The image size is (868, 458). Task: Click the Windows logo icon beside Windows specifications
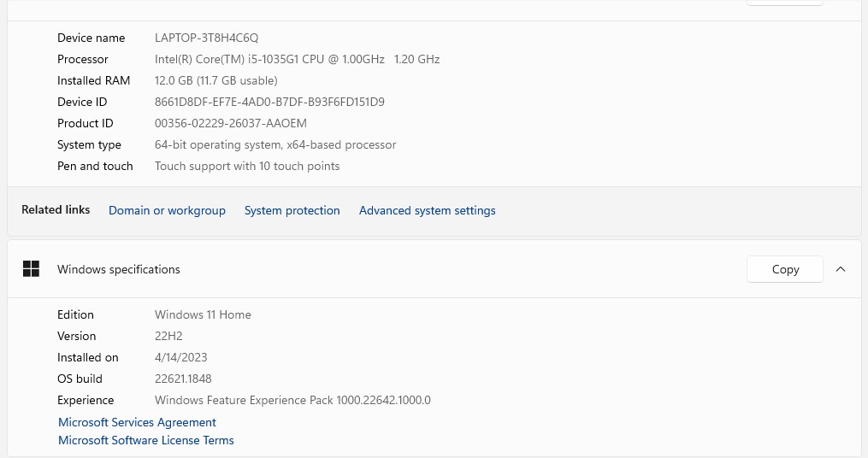pos(31,269)
